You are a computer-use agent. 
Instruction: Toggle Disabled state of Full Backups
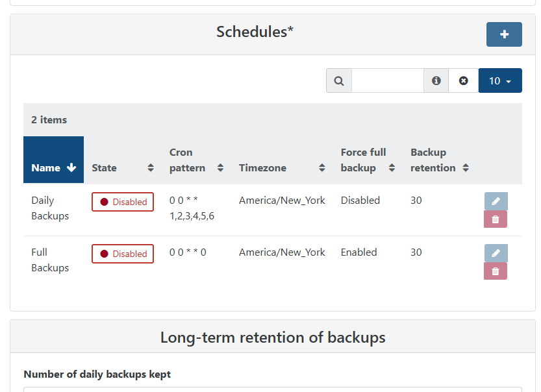tap(123, 254)
